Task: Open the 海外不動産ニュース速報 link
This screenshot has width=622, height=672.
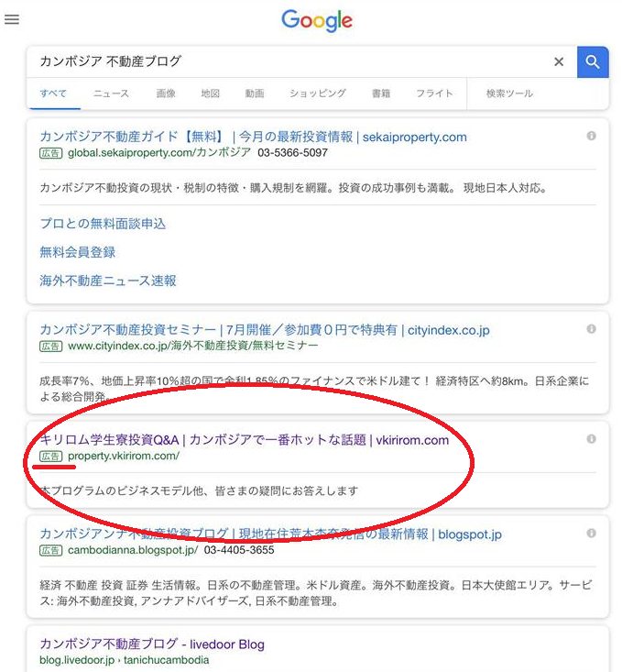Action: tap(108, 281)
